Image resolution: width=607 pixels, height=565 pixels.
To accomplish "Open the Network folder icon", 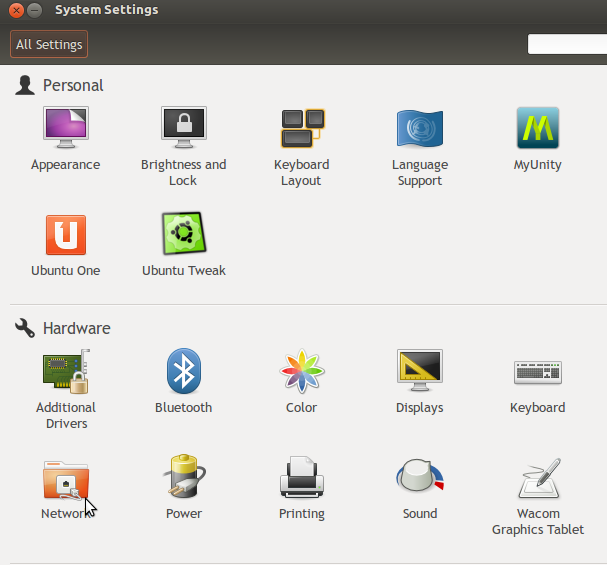I will click(x=66, y=479).
